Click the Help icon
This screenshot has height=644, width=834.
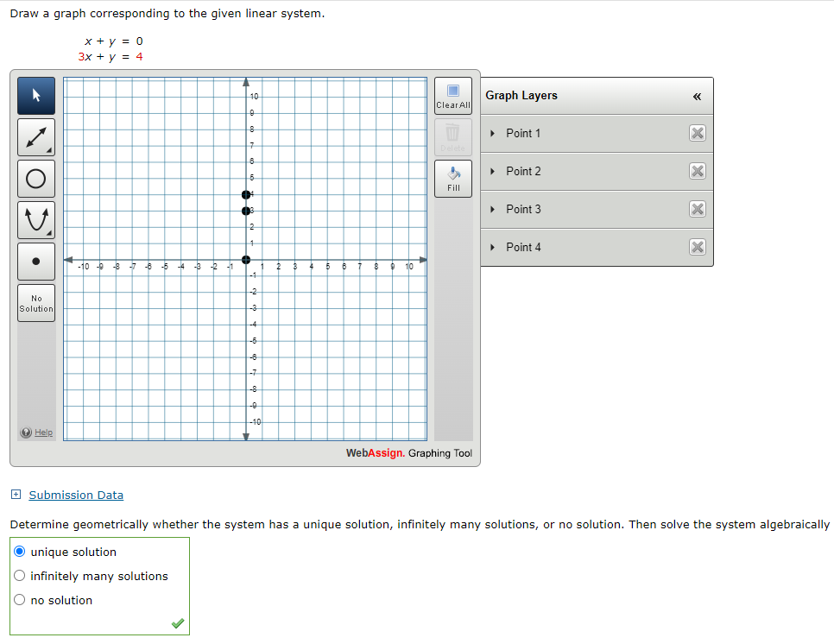point(27,432)
